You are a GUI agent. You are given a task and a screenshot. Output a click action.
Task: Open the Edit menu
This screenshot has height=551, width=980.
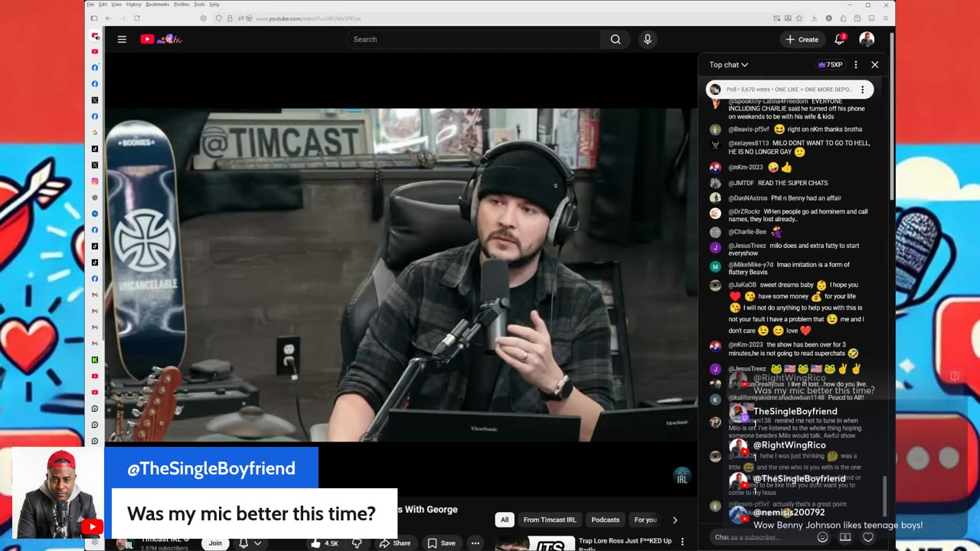[x=103, y=5]
